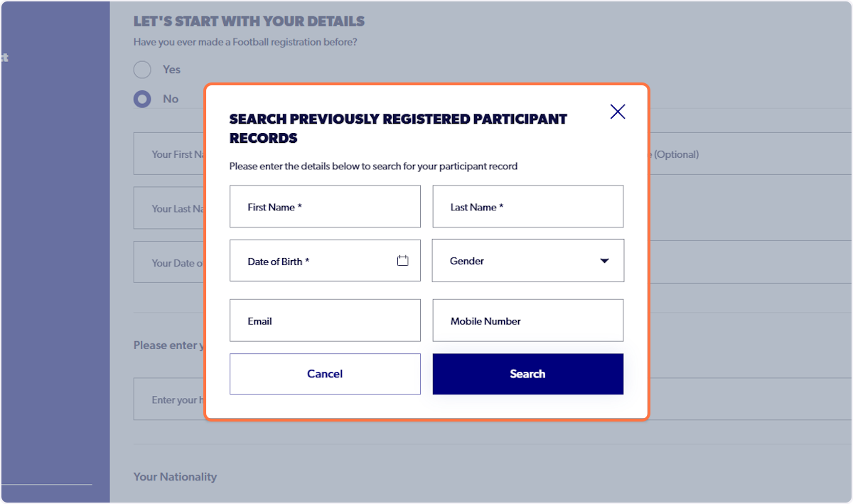The width and height of the screenshot is (853, 504).
Task: Click the purple sidebar panel on the left
Action: 53,284
